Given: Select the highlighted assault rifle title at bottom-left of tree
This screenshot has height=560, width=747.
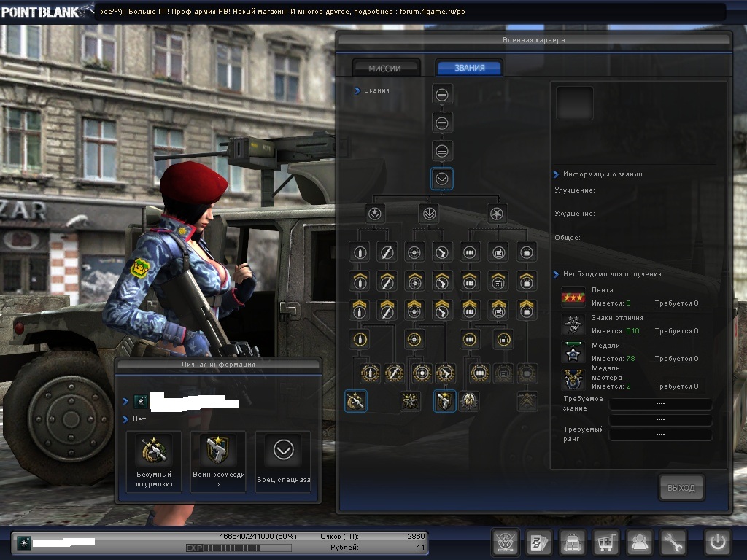Looking at the screenshot, I should tap(355, 400).
